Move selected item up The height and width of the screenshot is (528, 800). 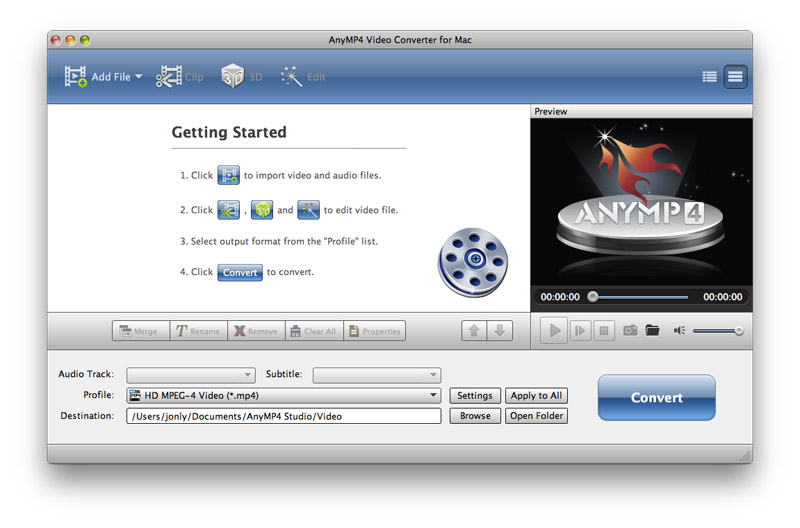point(474,331)
